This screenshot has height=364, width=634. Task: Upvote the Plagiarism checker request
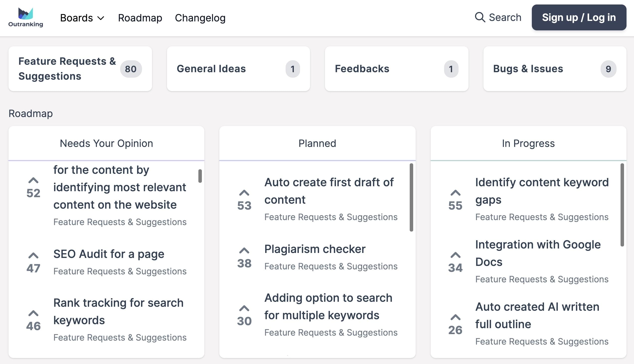[x=244, y=251]
